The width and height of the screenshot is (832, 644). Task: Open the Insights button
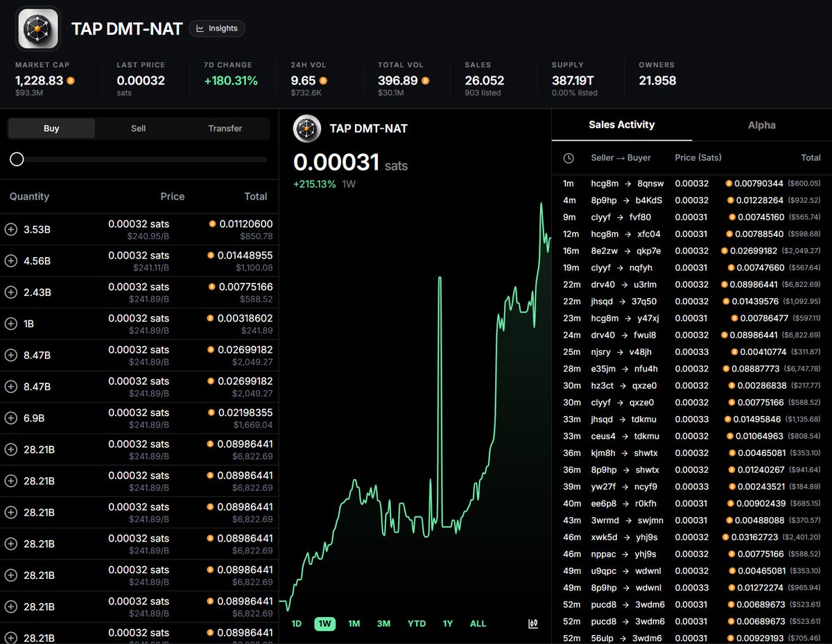click(x=217, y=28)
